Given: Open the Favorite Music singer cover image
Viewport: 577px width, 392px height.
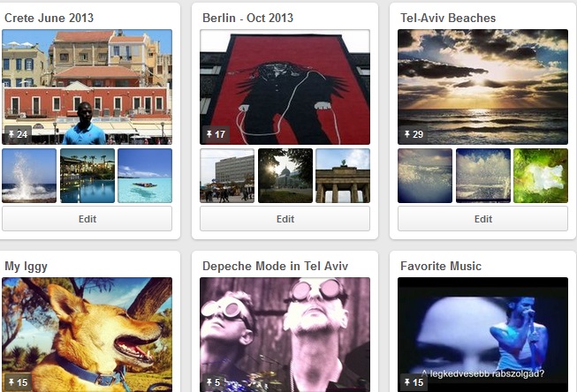Looking at the screenshot, I should [482, 335].
